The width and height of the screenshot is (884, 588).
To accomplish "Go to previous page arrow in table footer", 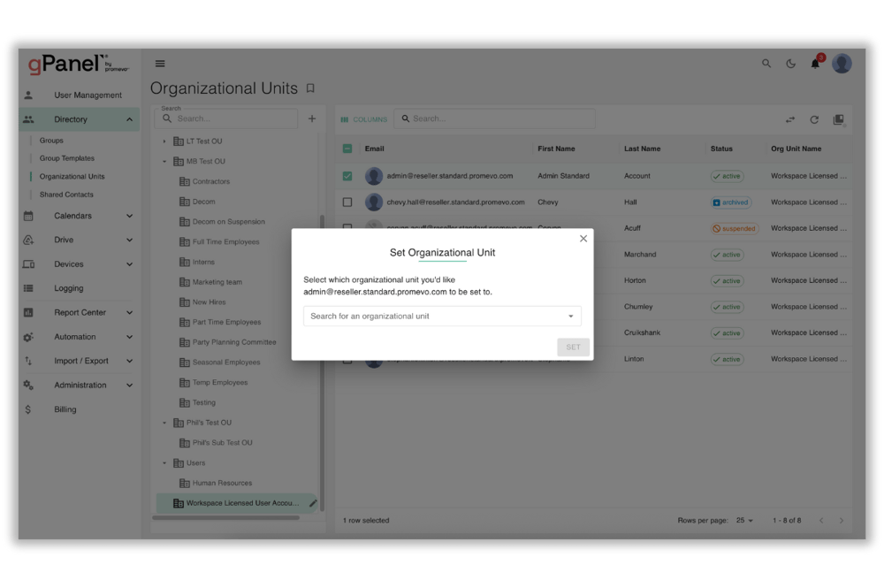I will [821, 520].
